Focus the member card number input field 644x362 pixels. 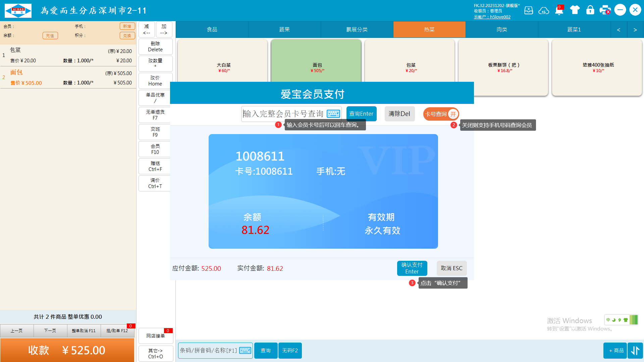(x=291, y=114)
